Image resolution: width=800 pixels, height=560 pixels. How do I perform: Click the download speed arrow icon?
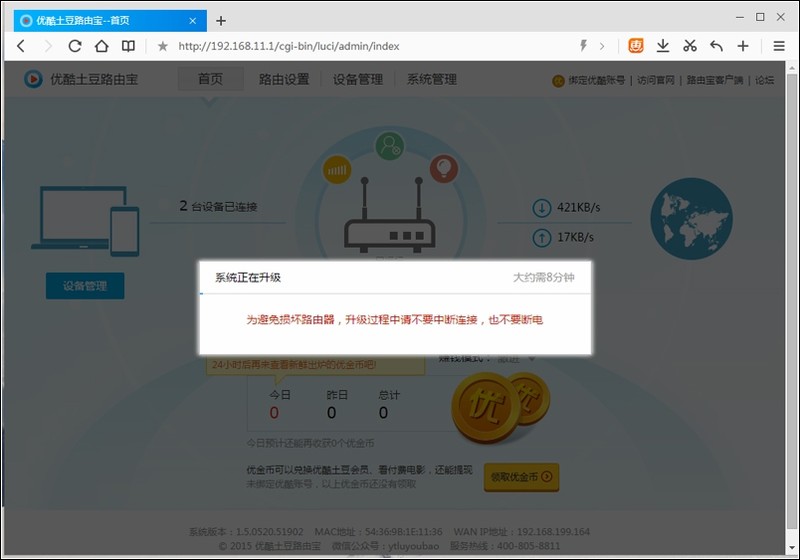point(541,208)
